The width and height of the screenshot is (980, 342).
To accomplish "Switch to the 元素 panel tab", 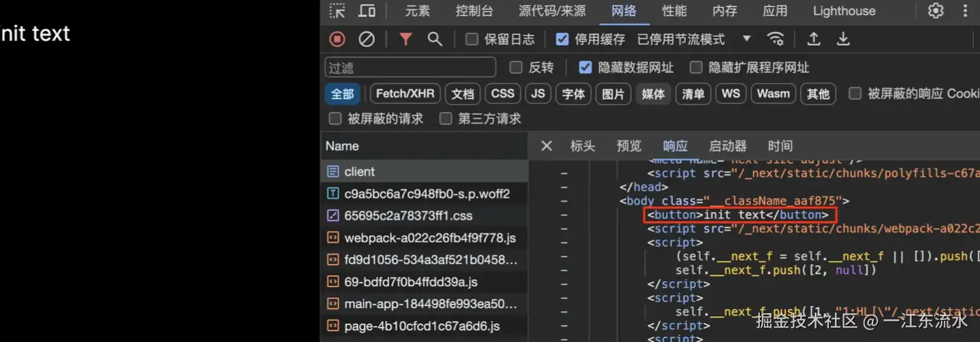I will [x=418, y=11].
